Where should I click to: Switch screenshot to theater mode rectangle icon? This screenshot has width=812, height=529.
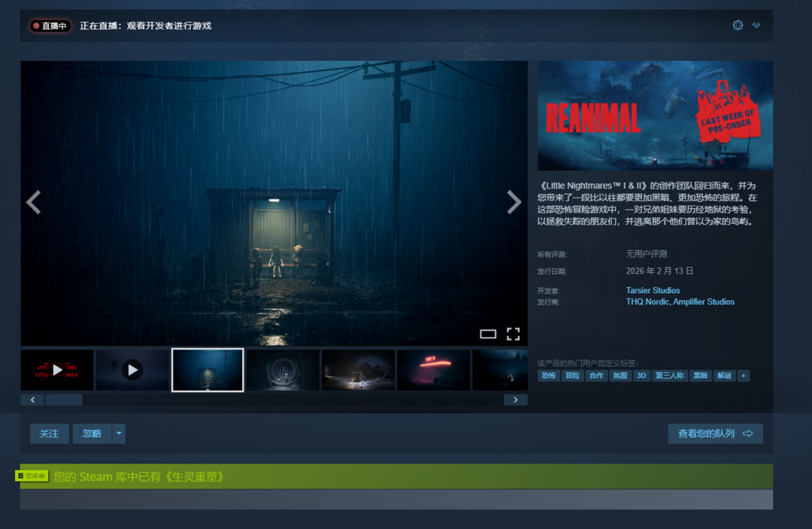[x=488, y=334]
